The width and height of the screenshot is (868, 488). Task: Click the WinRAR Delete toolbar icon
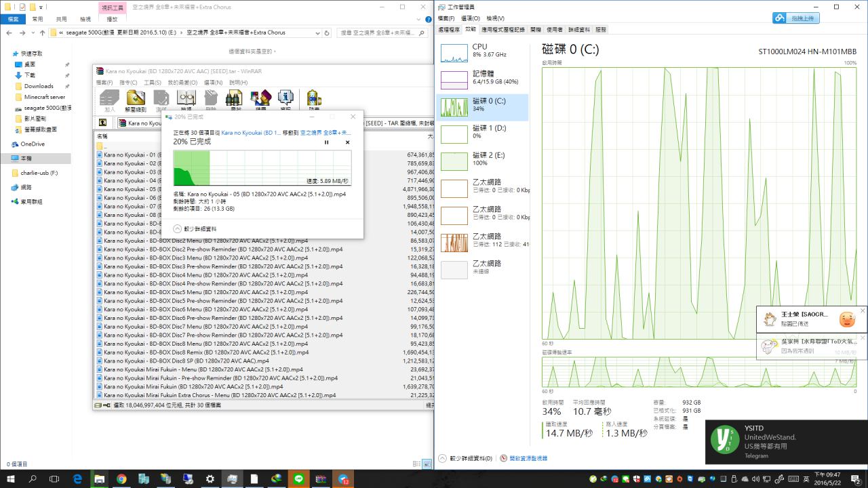coord(211,100)
